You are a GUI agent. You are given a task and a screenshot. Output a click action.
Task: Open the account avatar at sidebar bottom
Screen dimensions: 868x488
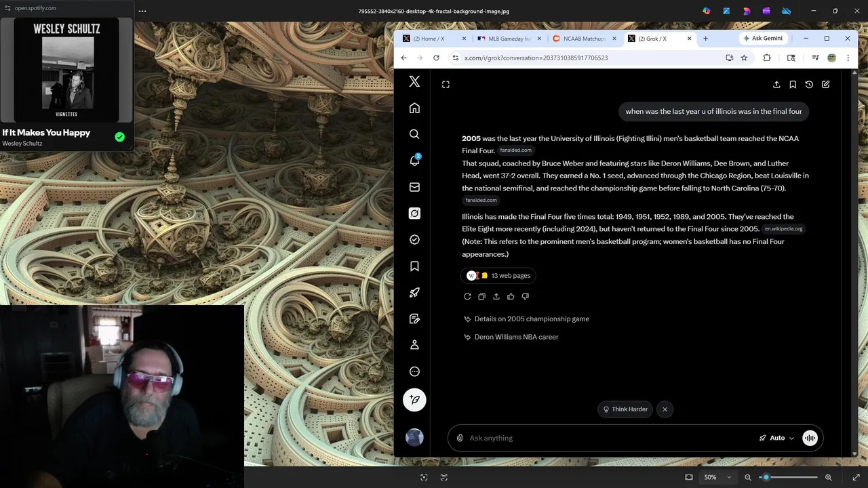pyautogui.click(x=414, y=438)
